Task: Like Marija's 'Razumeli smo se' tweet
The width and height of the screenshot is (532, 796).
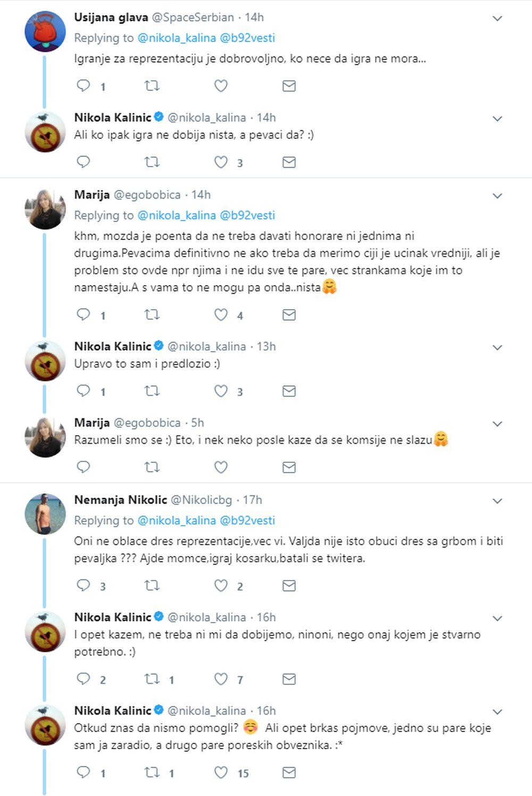Action: coord(221,467)
